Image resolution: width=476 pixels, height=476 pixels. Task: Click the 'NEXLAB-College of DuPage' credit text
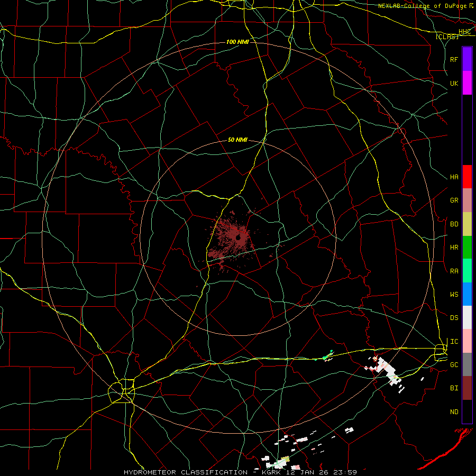point(423,6)
